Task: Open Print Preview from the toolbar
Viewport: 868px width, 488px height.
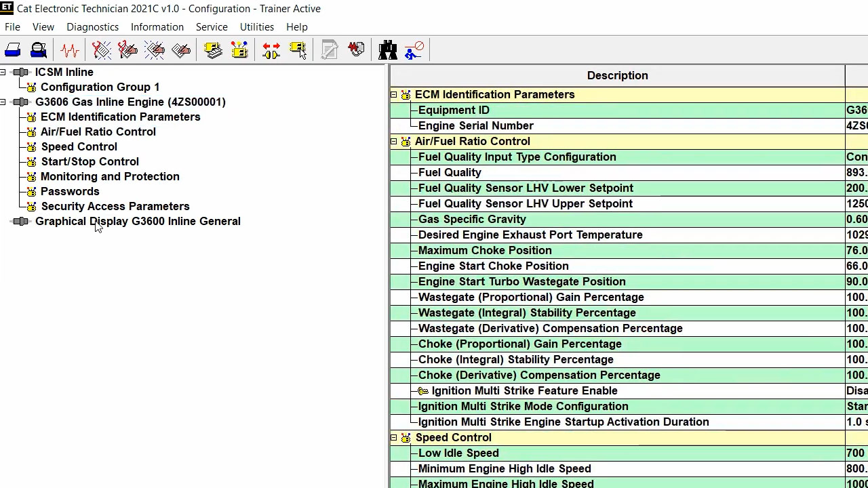Action: (x=39, y=50)
